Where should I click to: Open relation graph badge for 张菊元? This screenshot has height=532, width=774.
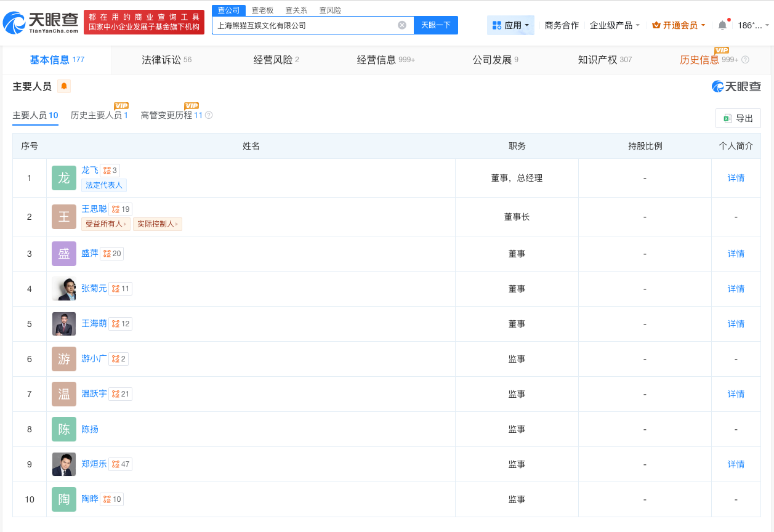pos(121,288)
